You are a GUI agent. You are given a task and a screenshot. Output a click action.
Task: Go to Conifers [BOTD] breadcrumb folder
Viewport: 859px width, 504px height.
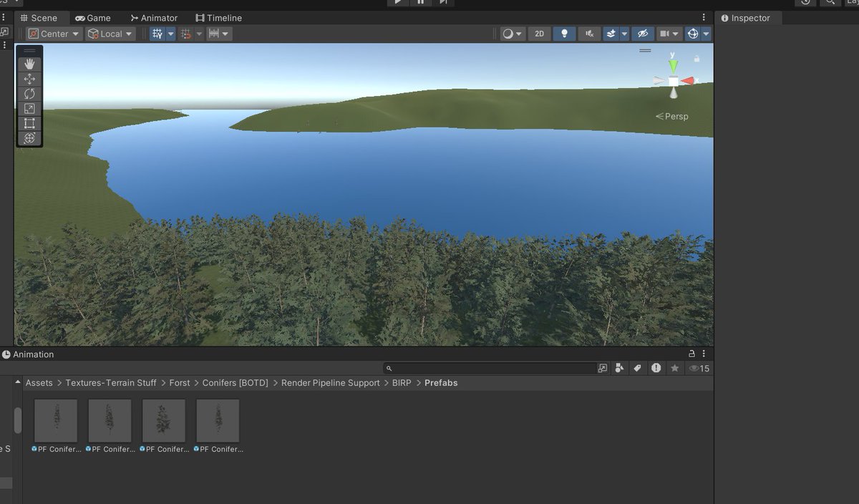pos(236,383)
